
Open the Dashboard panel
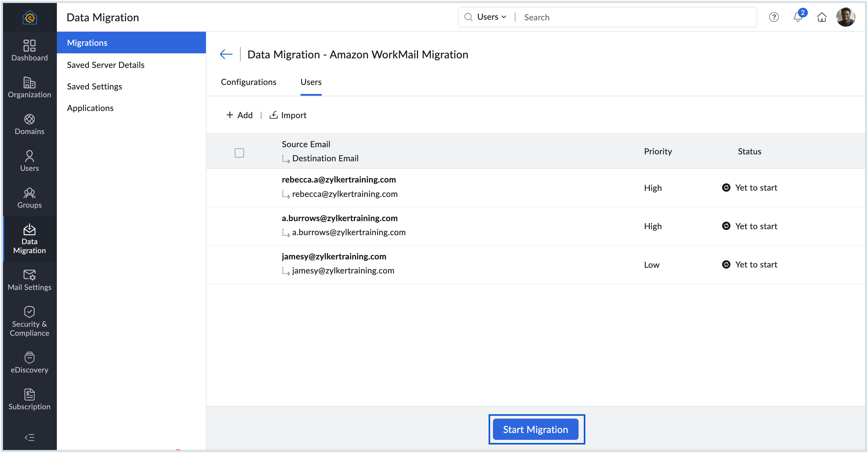pyautogui.click(x=29, y=51)
